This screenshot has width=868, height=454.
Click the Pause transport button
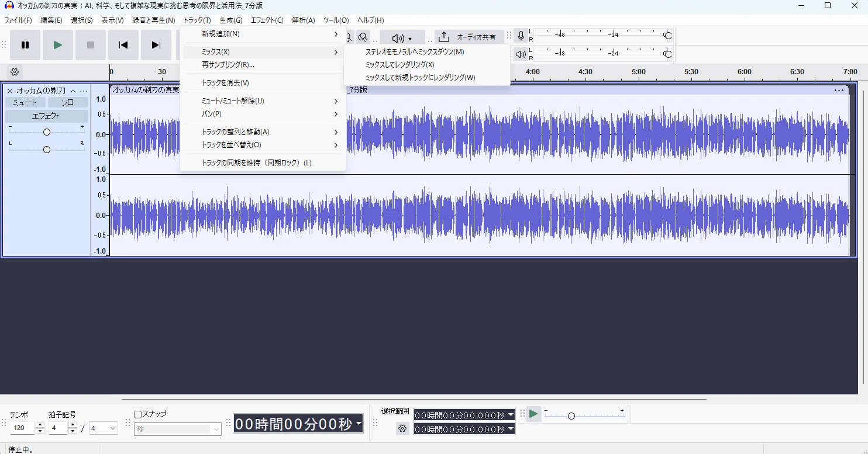coord(25,45)
